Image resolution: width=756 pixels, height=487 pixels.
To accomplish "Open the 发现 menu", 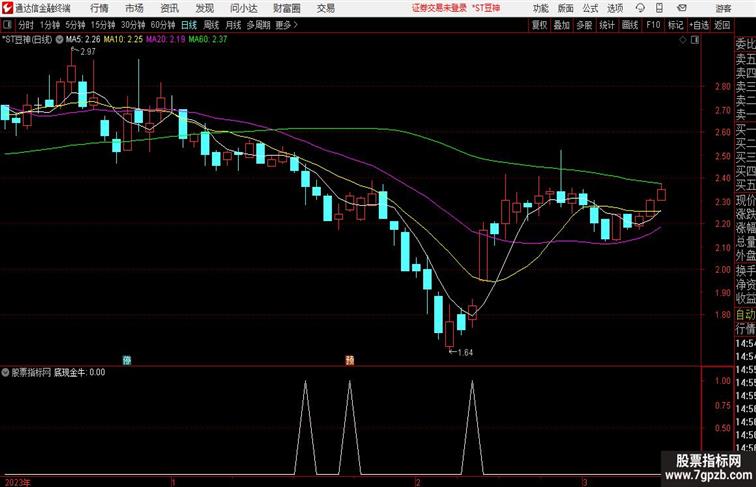I will click(x=204, y=8).
